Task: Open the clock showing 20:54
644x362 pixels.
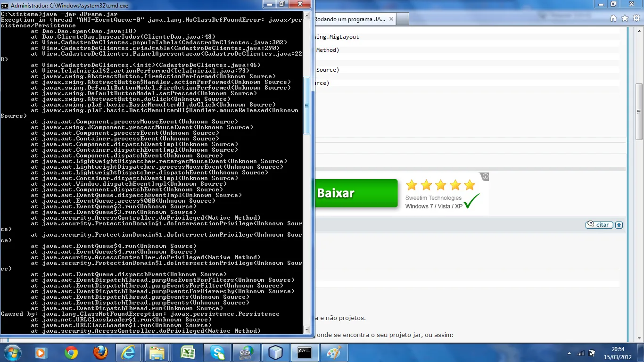Action: click(618, 349)
